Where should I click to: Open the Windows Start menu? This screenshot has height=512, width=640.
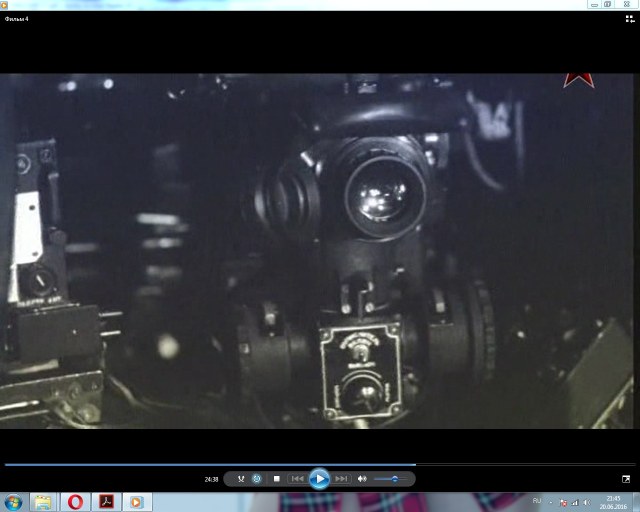14,501
